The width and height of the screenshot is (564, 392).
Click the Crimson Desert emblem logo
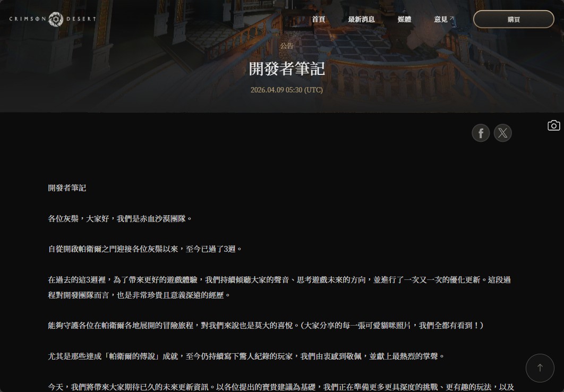56,19
